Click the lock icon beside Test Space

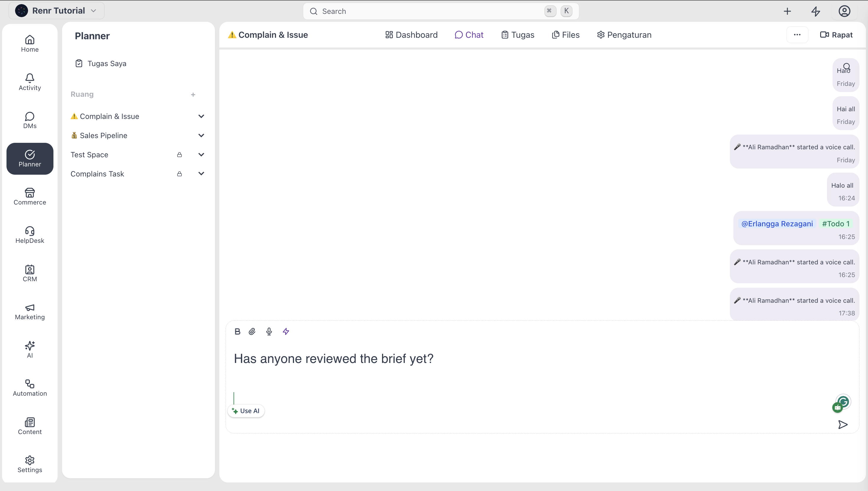[180, 155]
